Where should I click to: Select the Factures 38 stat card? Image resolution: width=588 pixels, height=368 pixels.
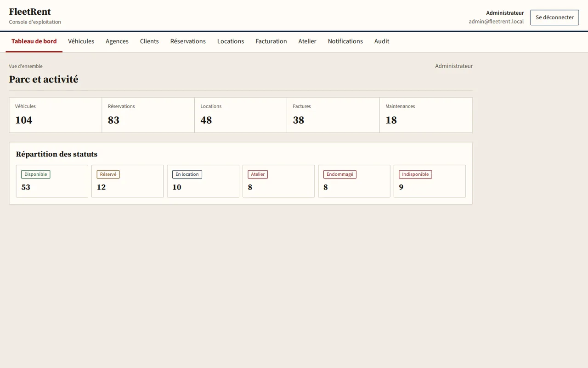[x=334, y=115]
